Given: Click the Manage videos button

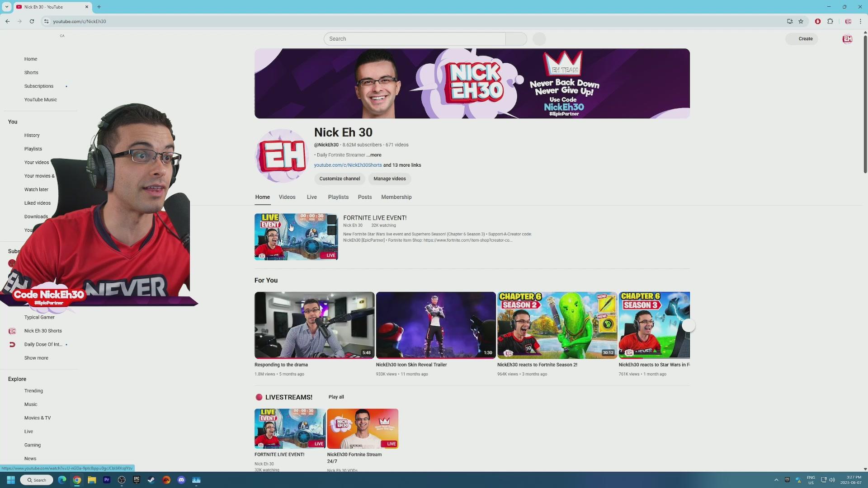Looking at the screenshot, I should [x=390, y=179].
